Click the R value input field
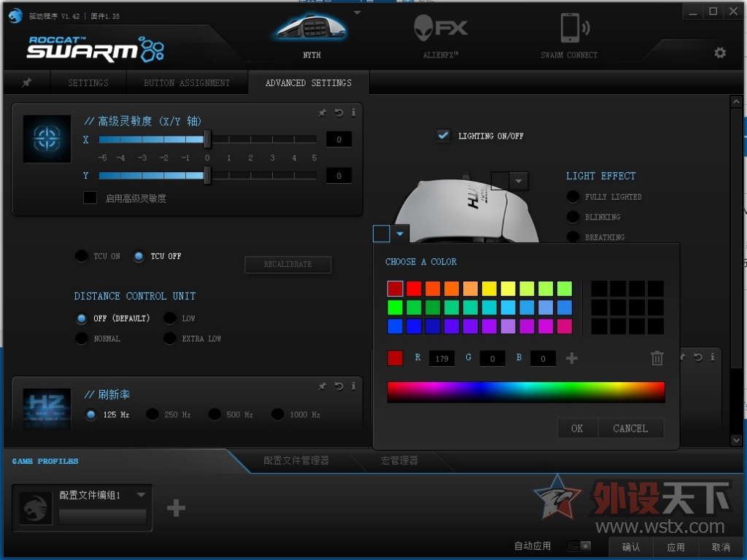 pyautogui.click(x=441, y=358)
